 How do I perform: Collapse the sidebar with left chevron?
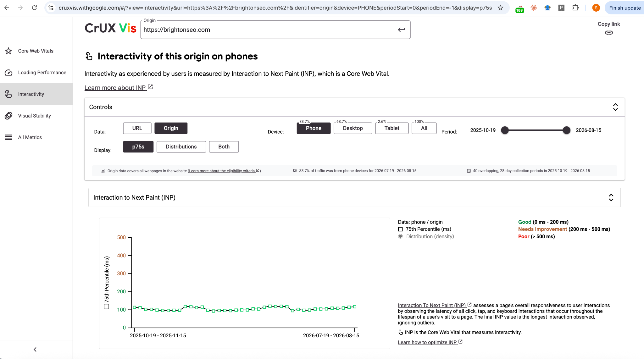click(x=35, y=349)
